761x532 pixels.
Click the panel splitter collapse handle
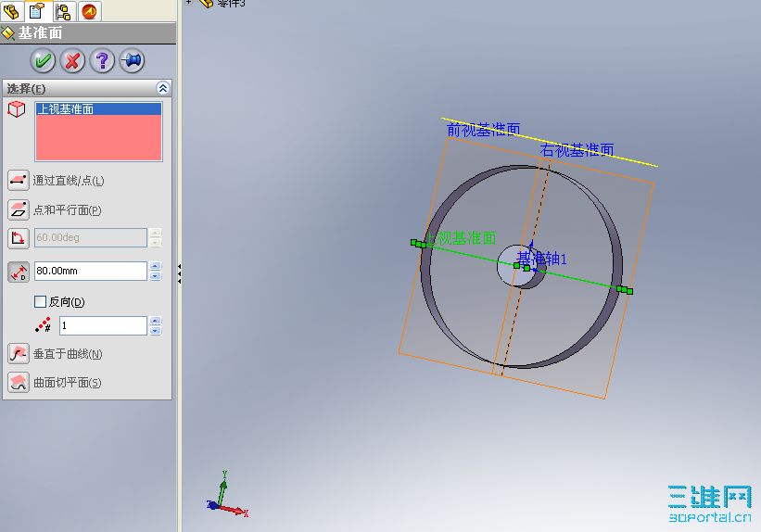click(x=179, y=273)
